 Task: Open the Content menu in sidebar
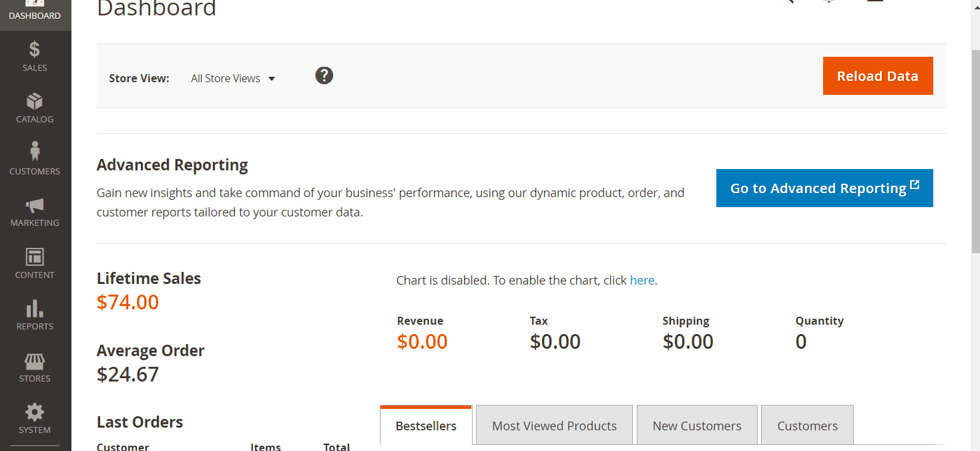point(35,263)
